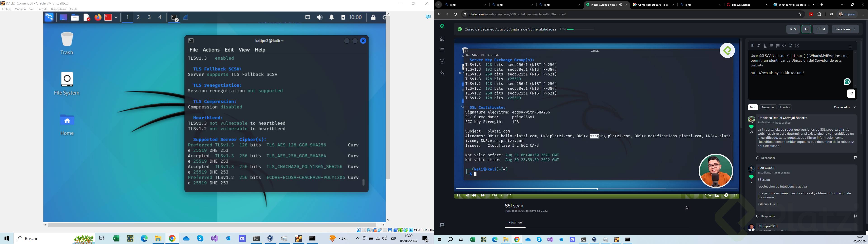The width and height of the screenshot is (868, 244).
Task: Toggle fullscreen on the video player
Action: (735, 195)
